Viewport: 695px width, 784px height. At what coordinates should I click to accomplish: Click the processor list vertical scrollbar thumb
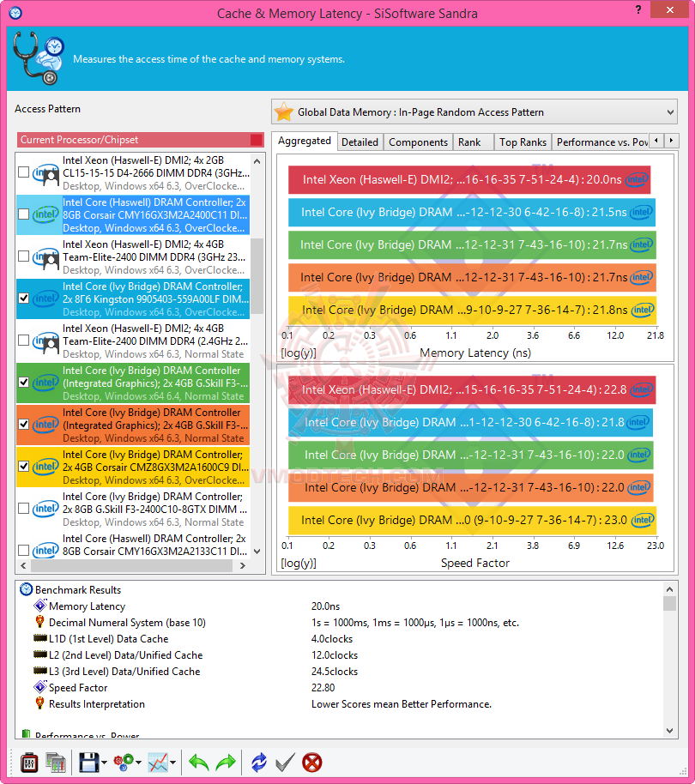[257, 276]
